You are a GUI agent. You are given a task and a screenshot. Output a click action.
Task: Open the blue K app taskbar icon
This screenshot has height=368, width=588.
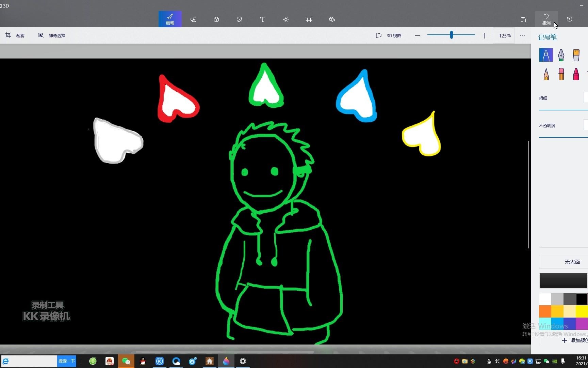(160, 361)
